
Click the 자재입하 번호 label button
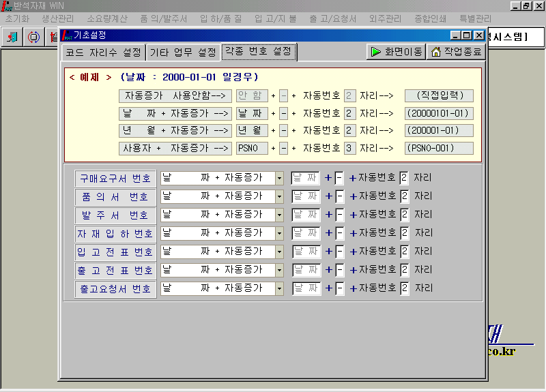coord(115,234)
